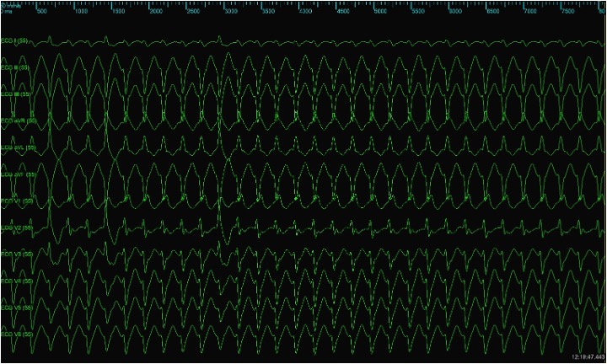Select the ECG I (55) channel label
Screen dimensions: 607x364
point(14,40)
